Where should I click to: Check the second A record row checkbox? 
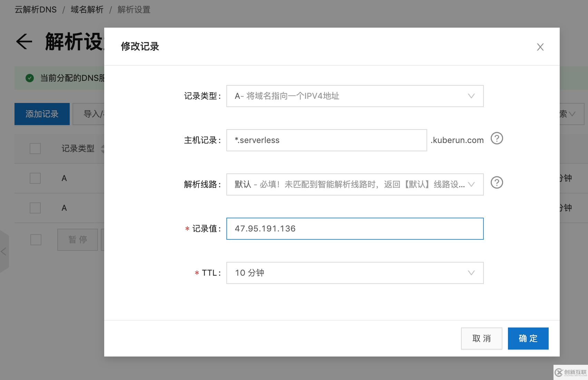(35, 208)
